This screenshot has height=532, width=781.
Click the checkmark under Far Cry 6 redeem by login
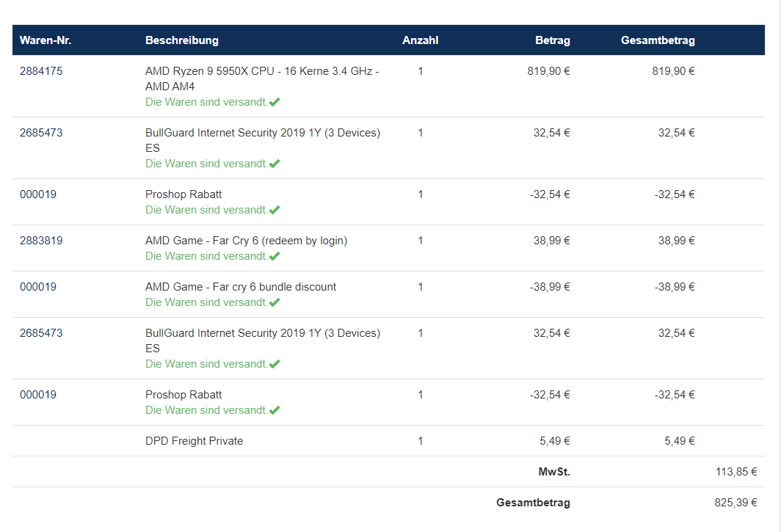tap(275, 256)
